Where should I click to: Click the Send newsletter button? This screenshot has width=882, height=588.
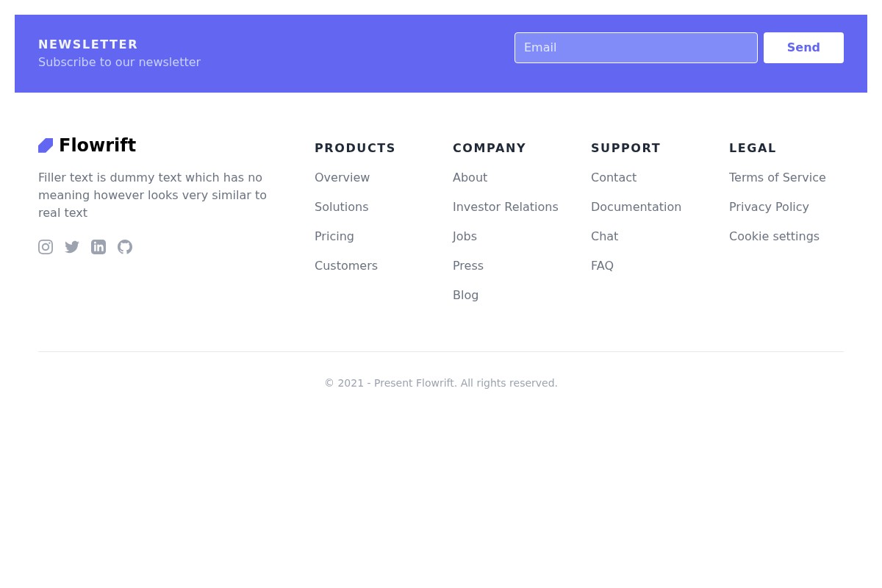click(x=803, y=47)
